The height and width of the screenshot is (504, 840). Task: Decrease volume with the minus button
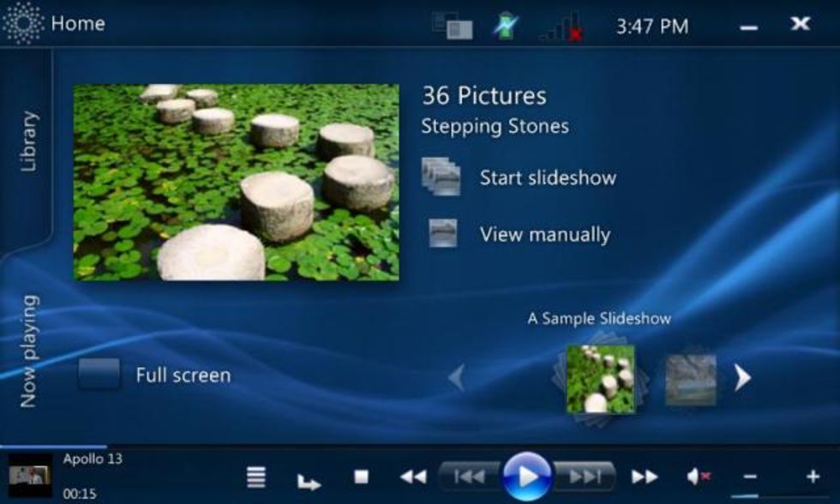[x=750, y=477]
